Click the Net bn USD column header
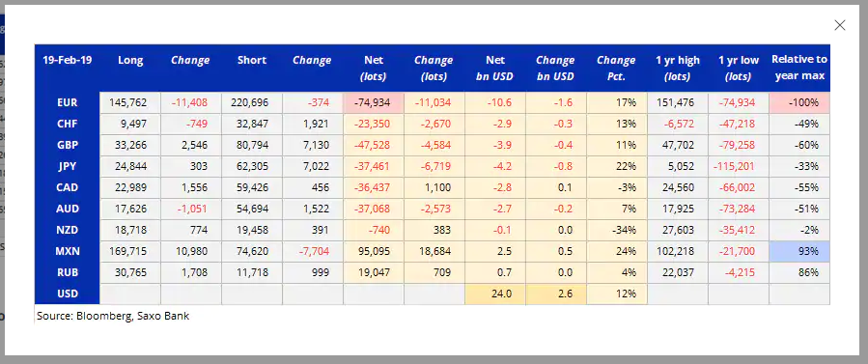The height and width of the screenshot is (364, 868). [495, 68]
